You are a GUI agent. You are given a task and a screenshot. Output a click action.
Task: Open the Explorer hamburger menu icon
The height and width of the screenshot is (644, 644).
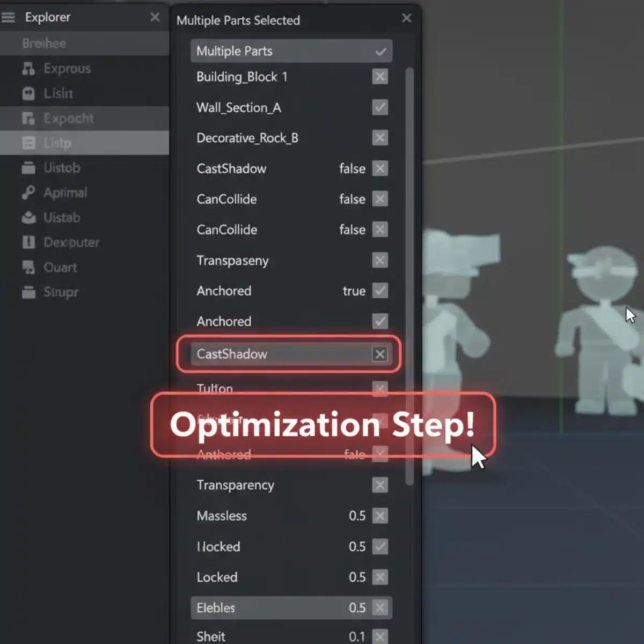point(8,17)
